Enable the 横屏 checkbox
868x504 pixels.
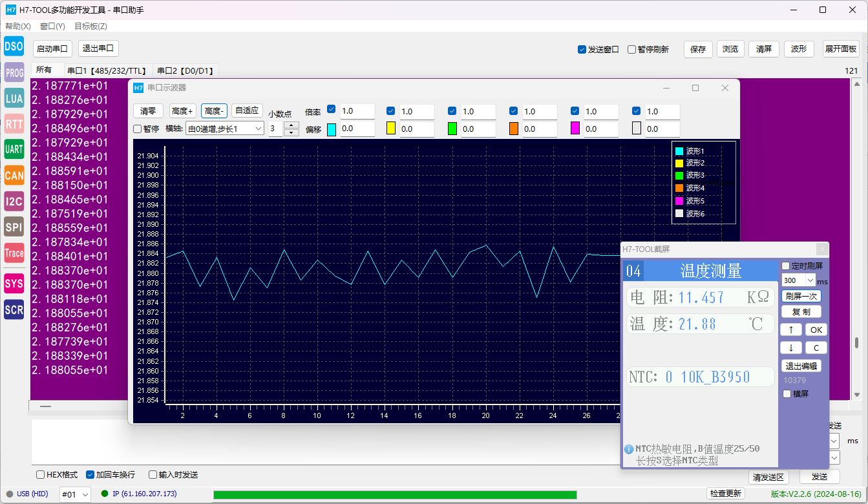(787, 394)
